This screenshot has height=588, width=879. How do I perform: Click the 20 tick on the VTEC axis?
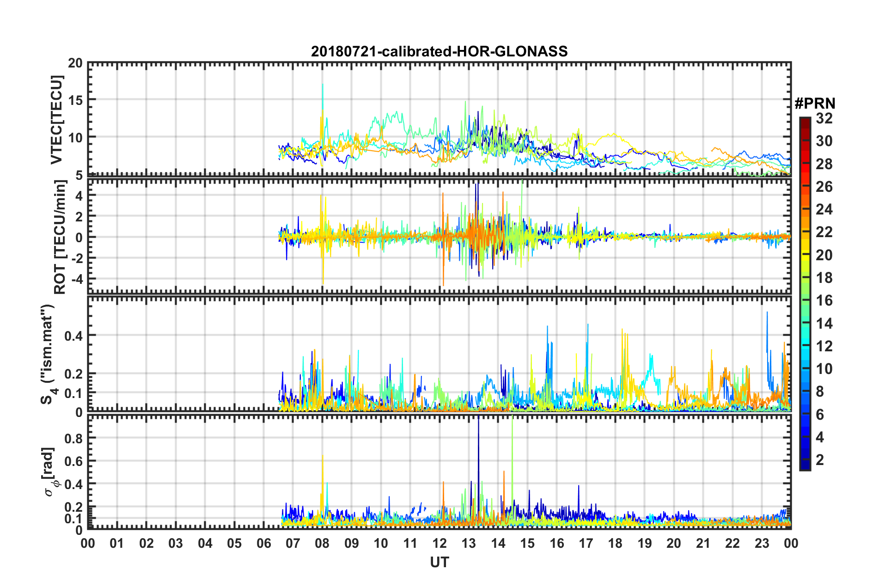(75, 63)
